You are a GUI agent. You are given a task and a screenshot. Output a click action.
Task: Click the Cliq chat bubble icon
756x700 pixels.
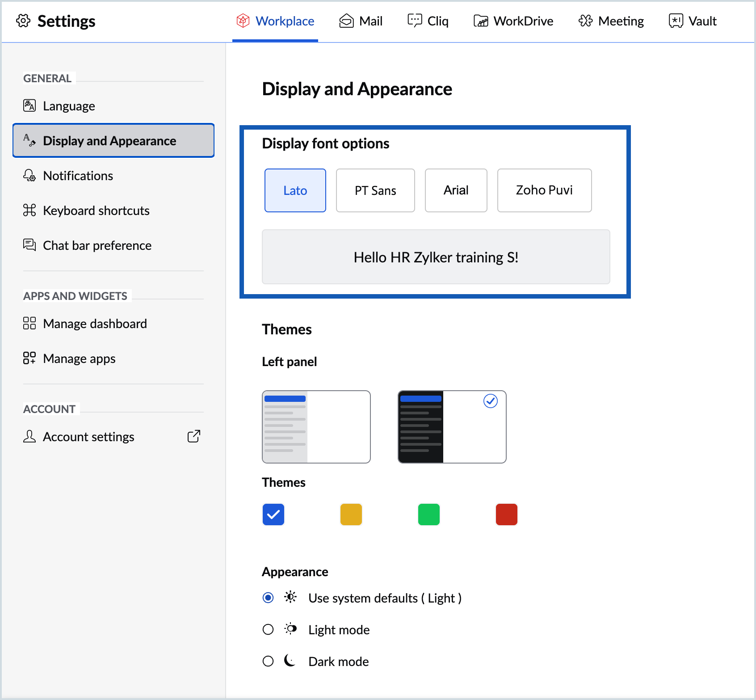415,21
